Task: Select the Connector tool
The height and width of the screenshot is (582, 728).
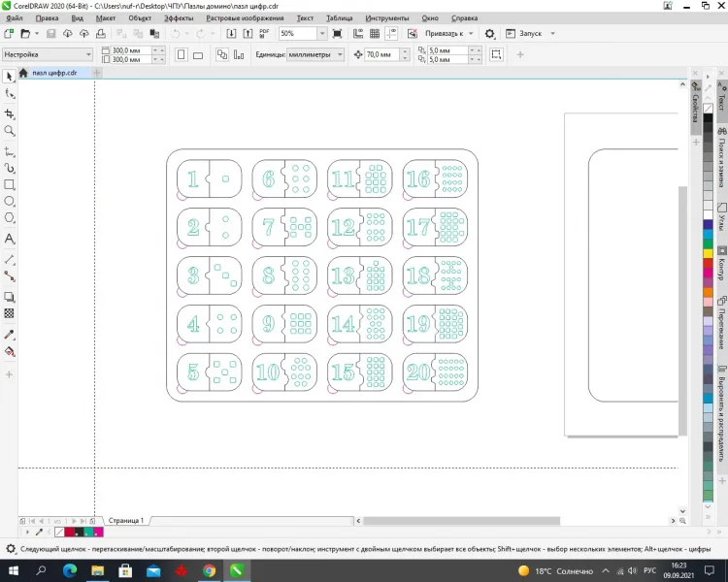Action: point(10,276)
